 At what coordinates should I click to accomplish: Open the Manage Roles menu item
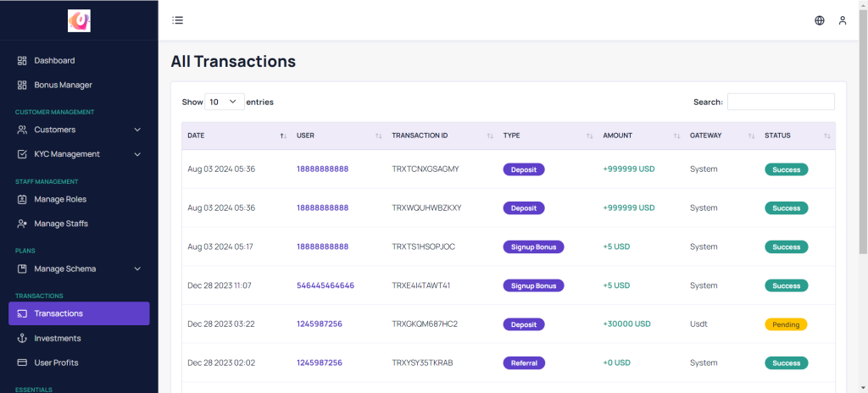59,199
